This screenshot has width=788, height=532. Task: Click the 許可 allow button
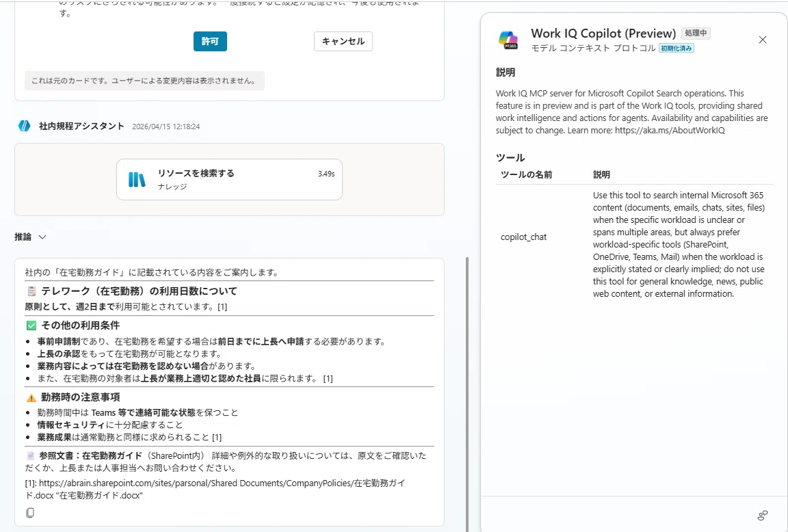click(210, 41)
